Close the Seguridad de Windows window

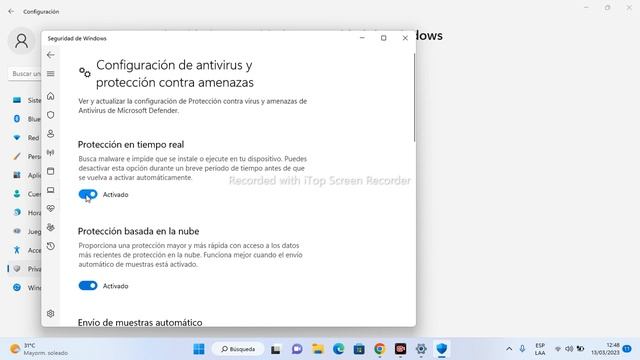(405, 38)
